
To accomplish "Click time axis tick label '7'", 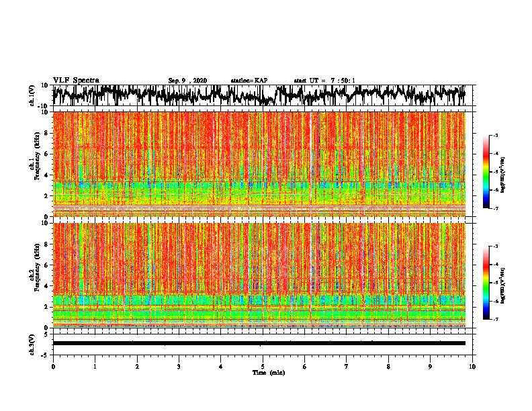I will point(347,367).
